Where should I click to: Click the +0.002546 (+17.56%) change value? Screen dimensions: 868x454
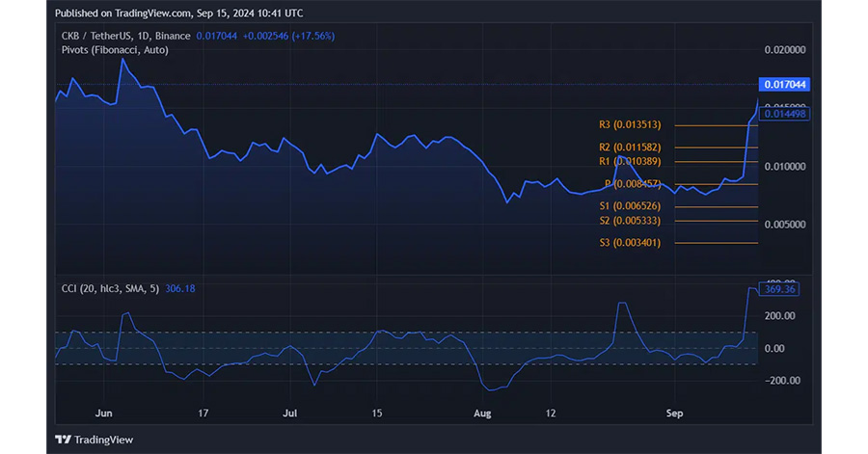(288, 36)
